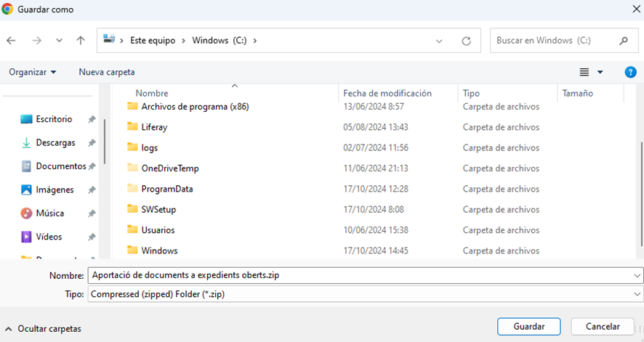Click the pin icon next to Vídeos
This screenshot has height=342, width=644.
click(x=92, y=237)
